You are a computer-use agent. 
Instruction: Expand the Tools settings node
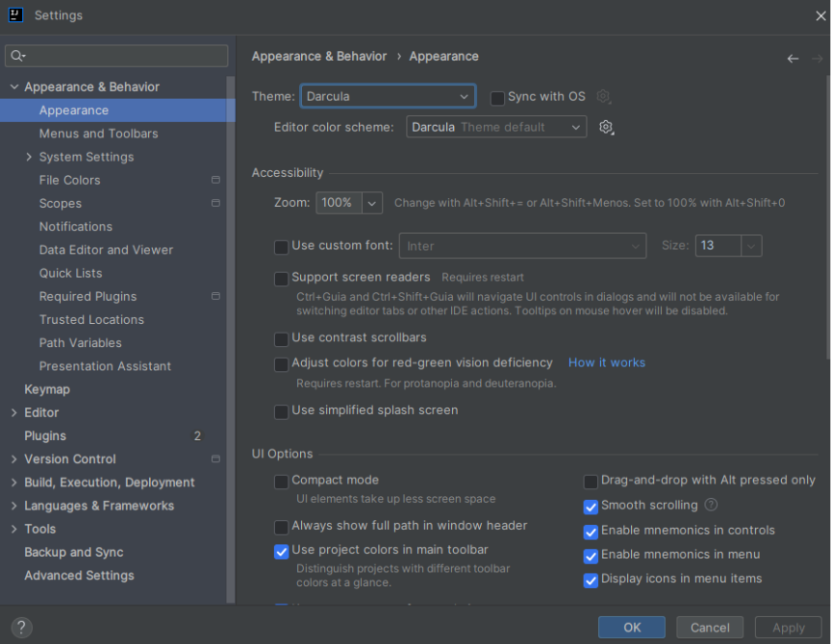pyautogui.click(x=14, y=529)
